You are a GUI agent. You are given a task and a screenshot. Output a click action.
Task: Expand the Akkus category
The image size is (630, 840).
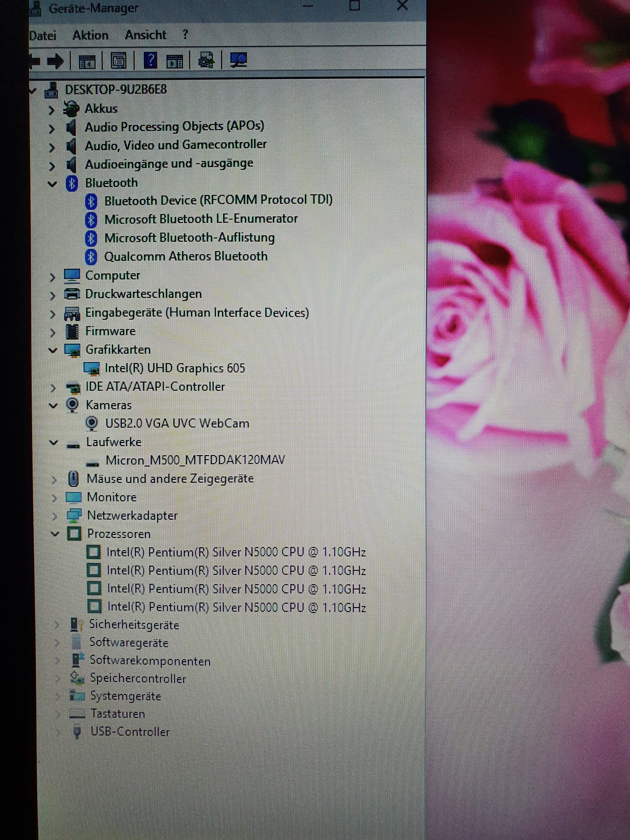point(51,110)
